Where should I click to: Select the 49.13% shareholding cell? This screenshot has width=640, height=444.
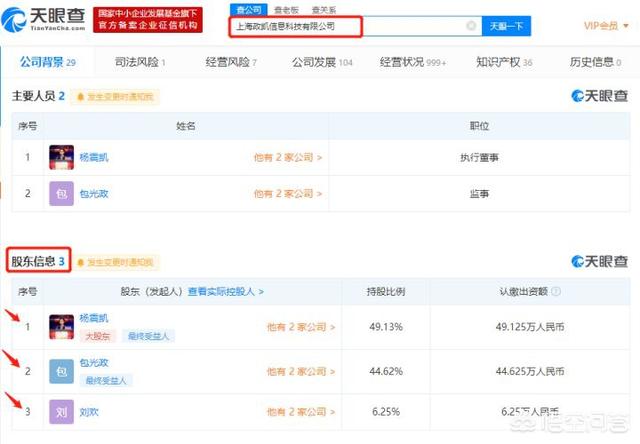(x=386, y=327)
